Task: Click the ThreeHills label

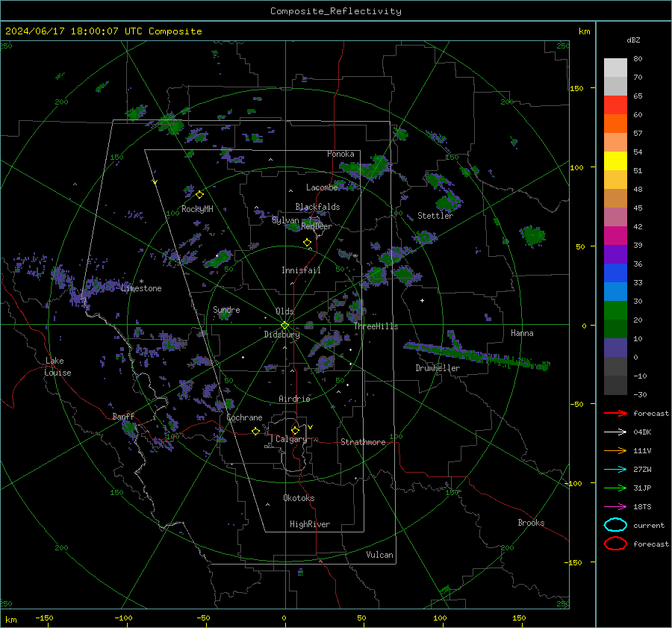Action: click(x=376, y=326)
